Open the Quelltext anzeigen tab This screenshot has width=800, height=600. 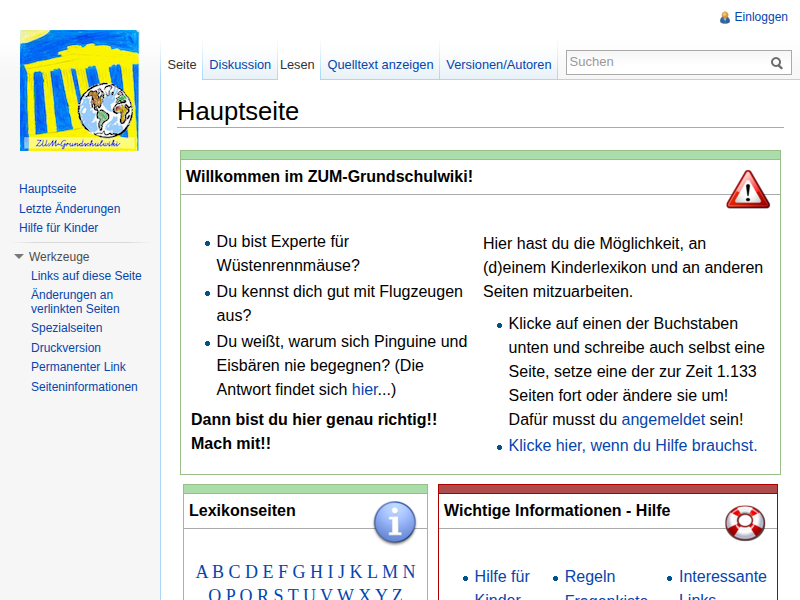(x=379, y=64)
